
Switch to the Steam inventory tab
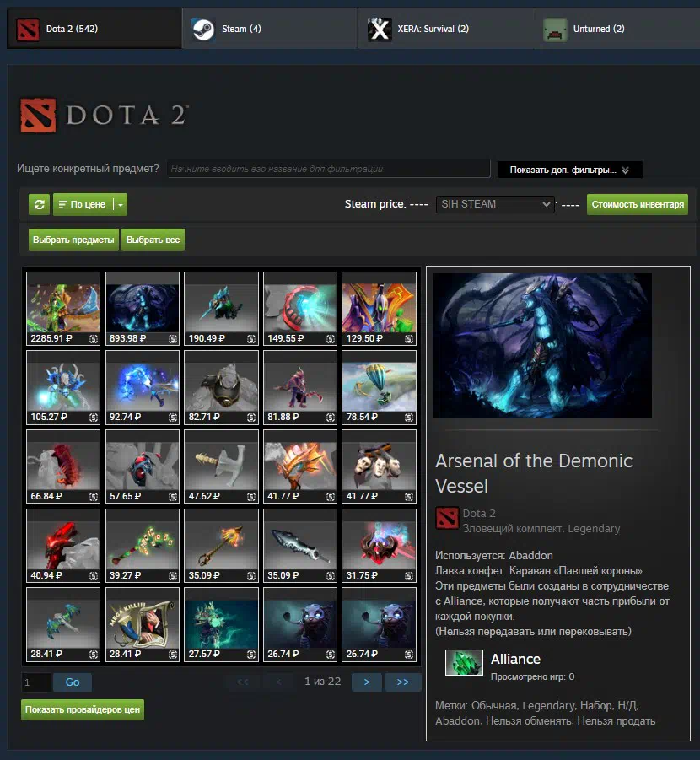pos(269,29)
